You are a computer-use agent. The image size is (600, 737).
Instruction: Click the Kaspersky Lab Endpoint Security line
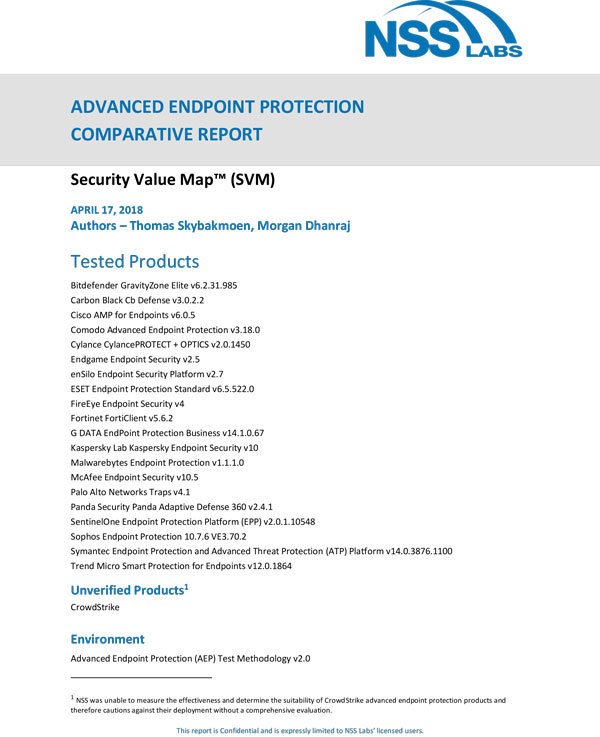tap(165, 448)
